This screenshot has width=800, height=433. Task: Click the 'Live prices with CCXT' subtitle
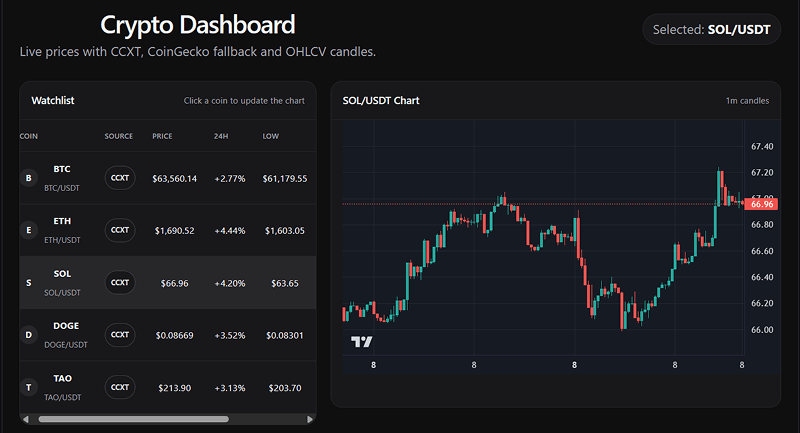click(x=197, y=52)
